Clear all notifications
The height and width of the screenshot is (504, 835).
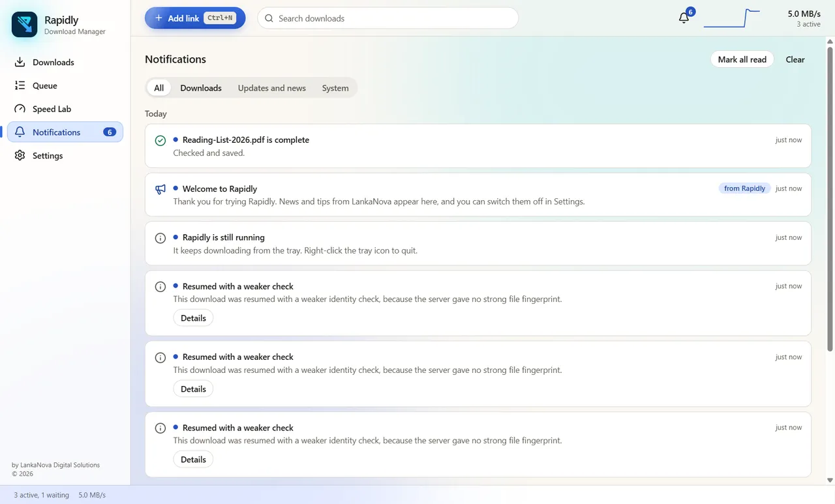click(x=795, y=59)
